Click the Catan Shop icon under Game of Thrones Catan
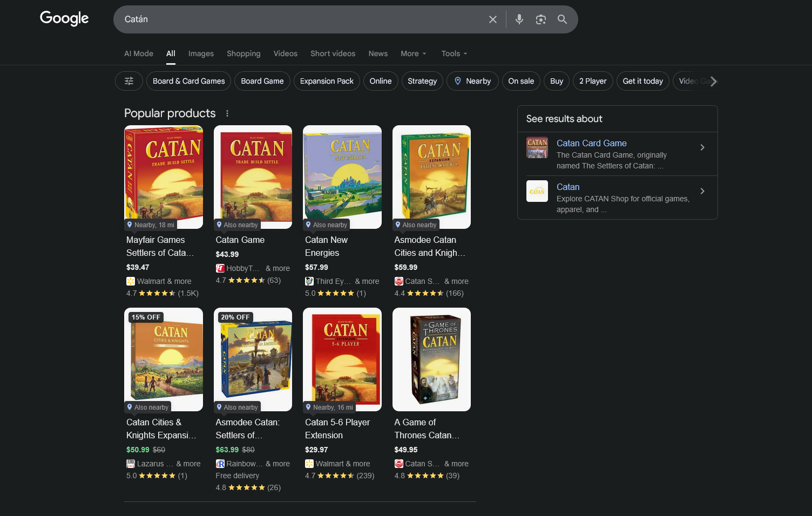This screenshot has width=812, height=516. (x=399, y=464)
